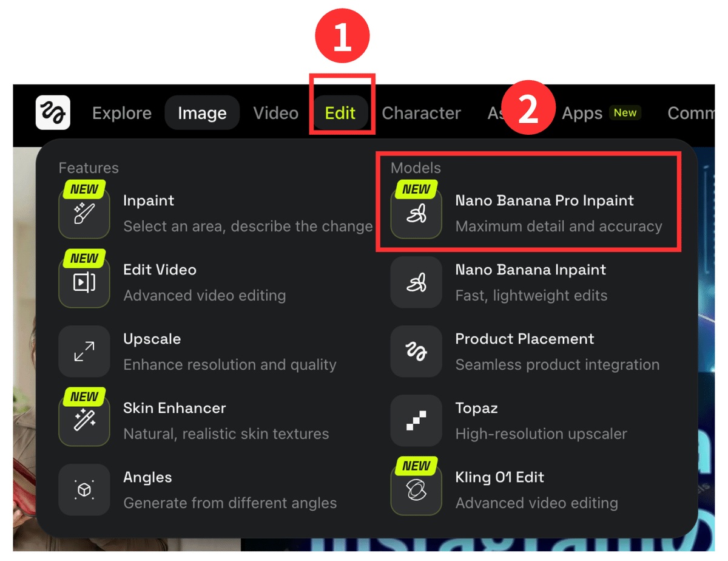This screenshot has width=728, height=561.
Task: Click the Angles cube icon
Action: [84, 489]
